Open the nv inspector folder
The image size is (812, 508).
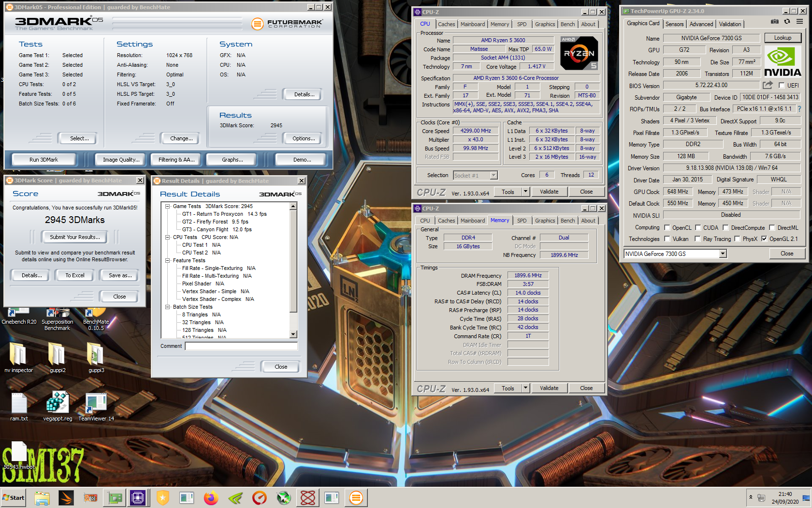pos(19,358)
